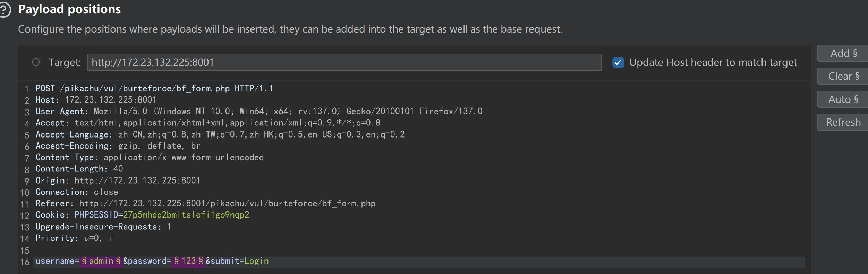
Task: Open the Payload positions help icon
Action: (4, 10)
